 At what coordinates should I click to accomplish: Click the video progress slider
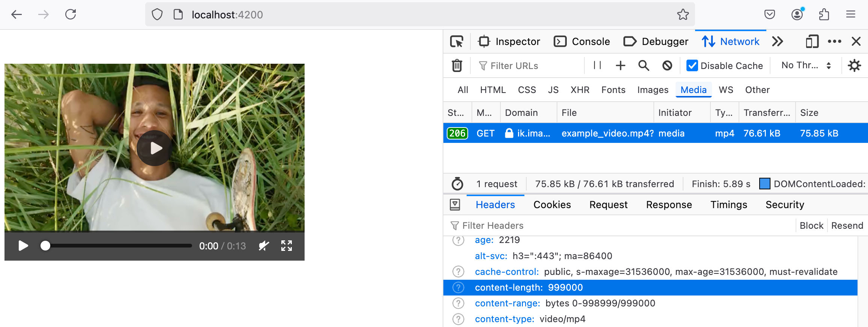pos(118,246)
